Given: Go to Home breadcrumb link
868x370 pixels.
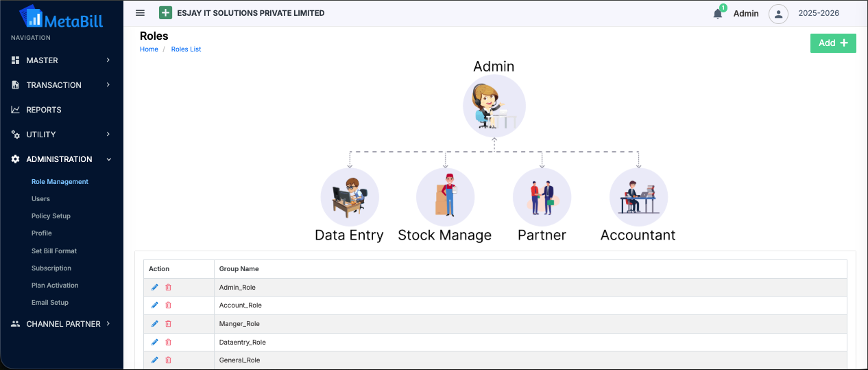Looking at the screenshot, I should point(149,49).
